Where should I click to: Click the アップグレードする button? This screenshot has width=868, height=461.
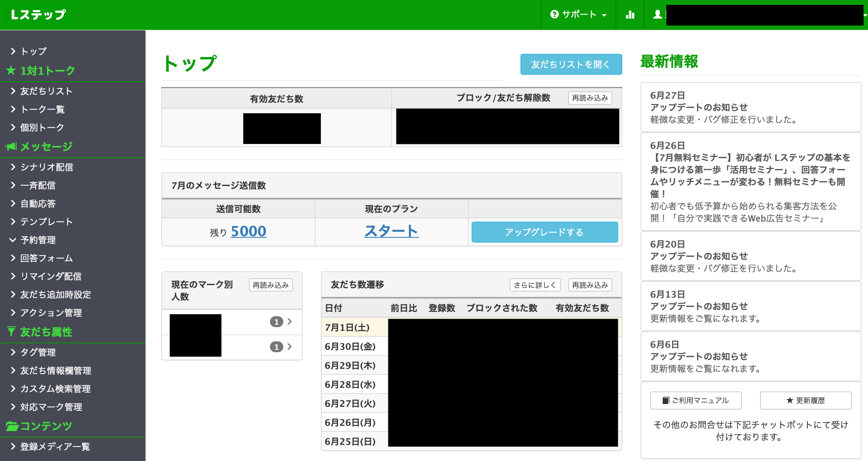pos(545,232)
